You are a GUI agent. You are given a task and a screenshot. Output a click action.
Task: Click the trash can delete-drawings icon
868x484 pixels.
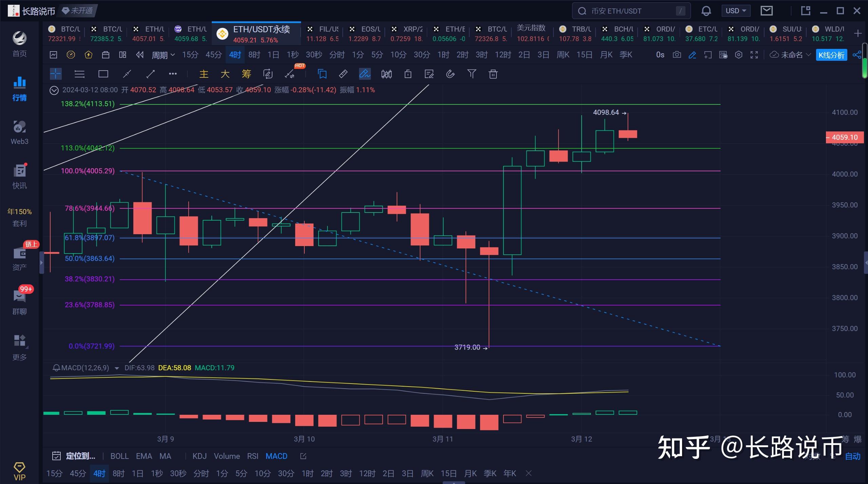click(493, 74)
